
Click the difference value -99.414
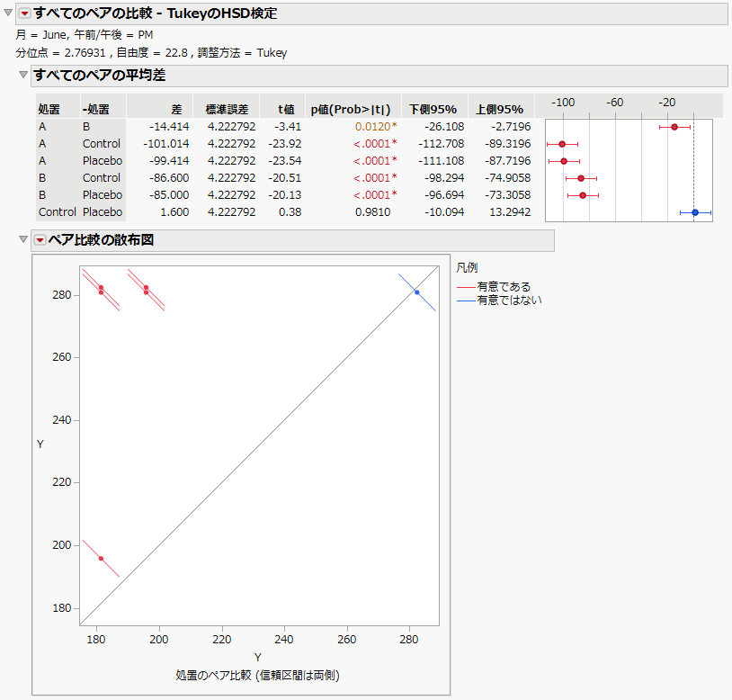pyautogui.click(x=169, y=161)
